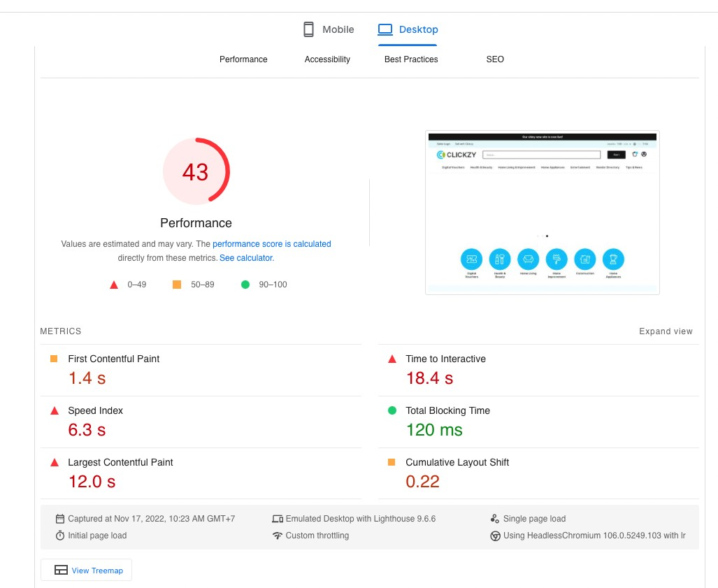The width and height of the screenshot is (718, 588).
Task: Open 'performance score is calculated' link
Action: click(x=271, y=243)
